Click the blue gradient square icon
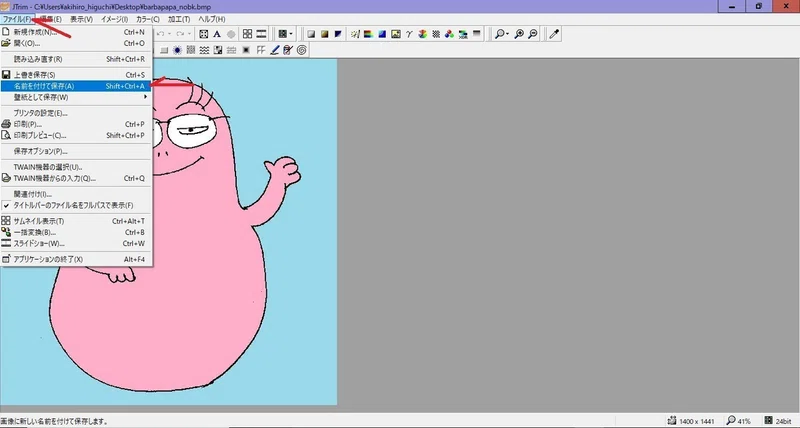 coord(382,34)
